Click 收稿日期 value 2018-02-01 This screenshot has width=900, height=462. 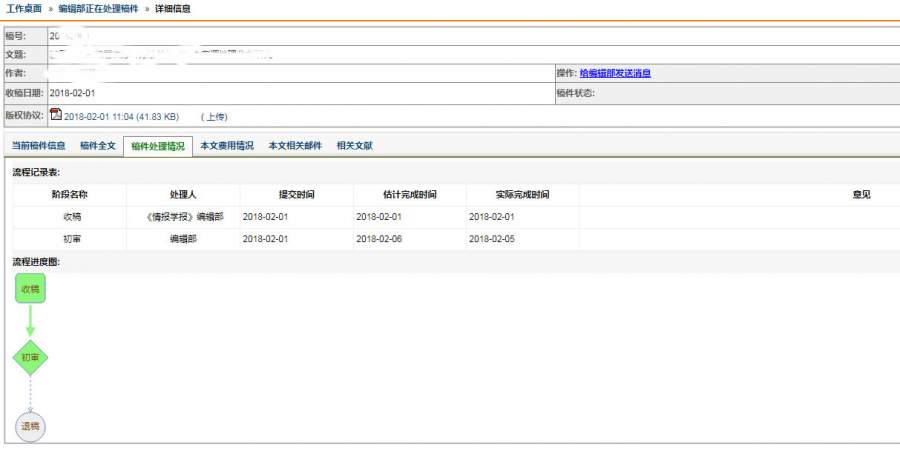pyautogui.click(x=72, y=93)
